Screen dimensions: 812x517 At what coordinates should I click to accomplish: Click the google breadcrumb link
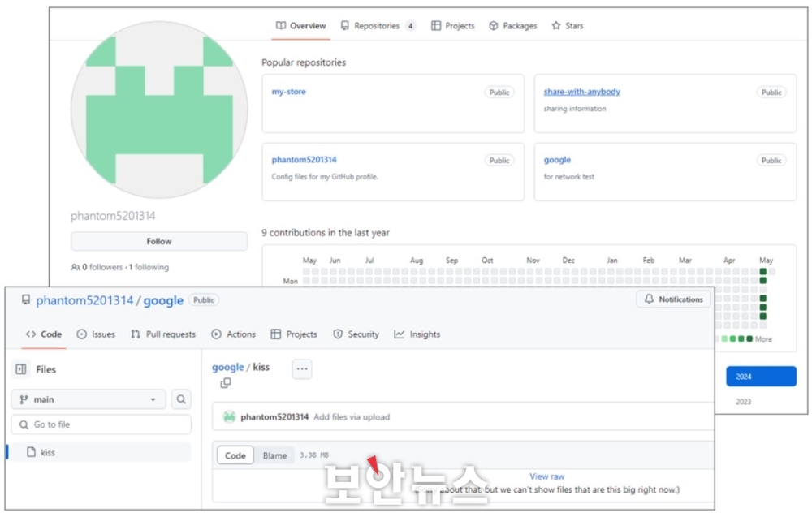tap(228, 367)
